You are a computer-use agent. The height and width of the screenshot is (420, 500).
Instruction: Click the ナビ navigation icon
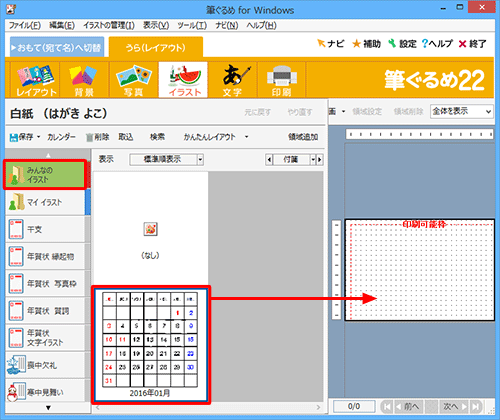330,44
